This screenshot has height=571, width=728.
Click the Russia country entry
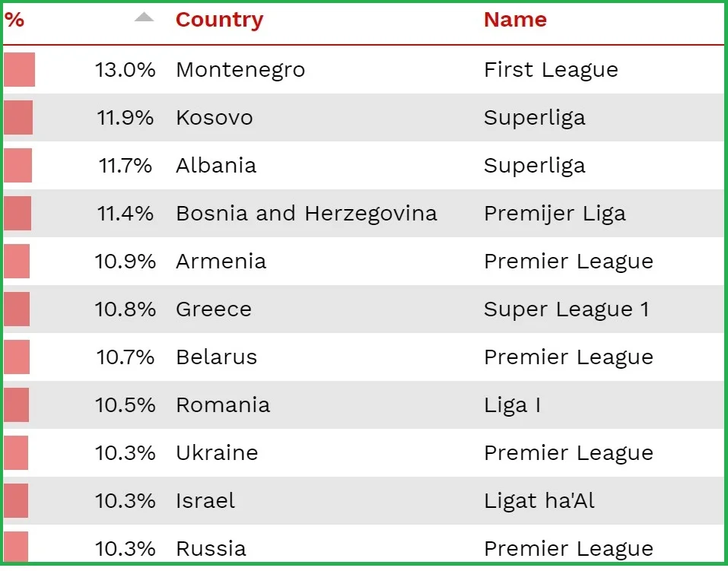pos(211,548)
